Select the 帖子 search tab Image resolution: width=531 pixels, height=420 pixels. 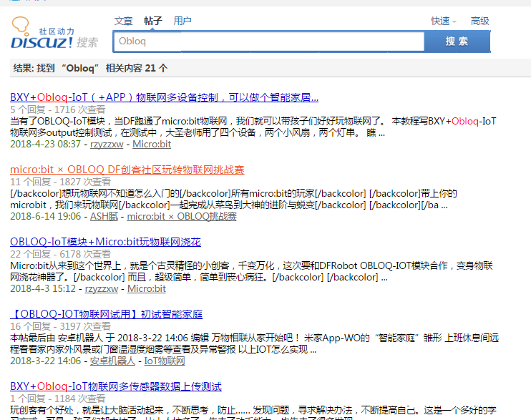coord(153,21)
